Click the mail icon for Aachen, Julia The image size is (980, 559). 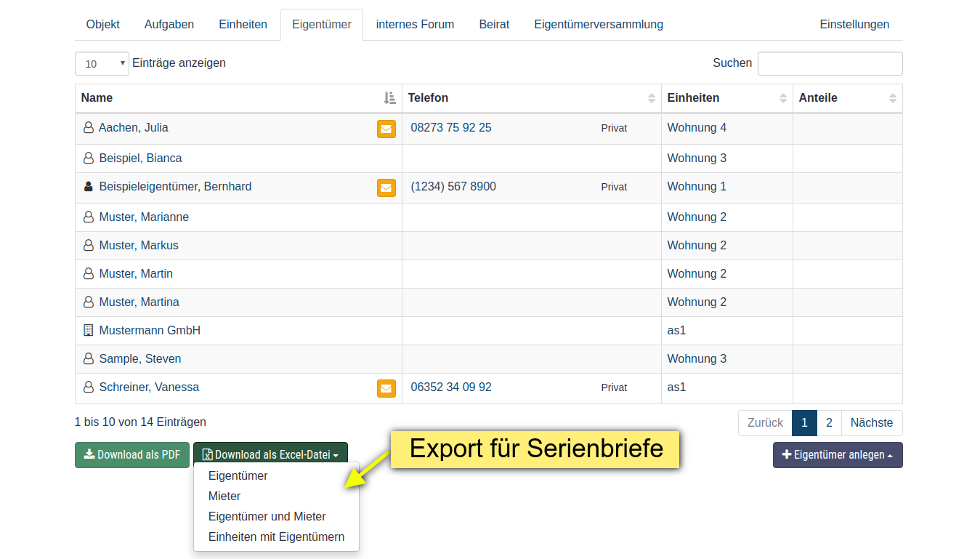(x=386, y=129)
